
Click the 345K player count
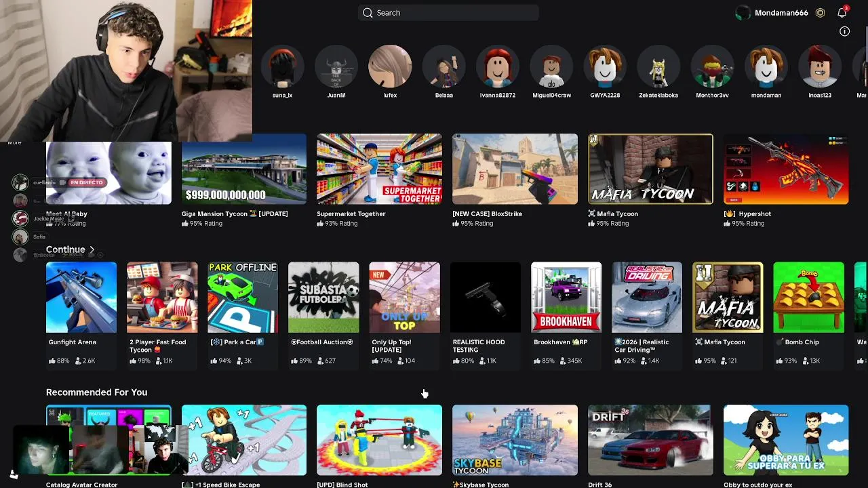pos(574,361)
